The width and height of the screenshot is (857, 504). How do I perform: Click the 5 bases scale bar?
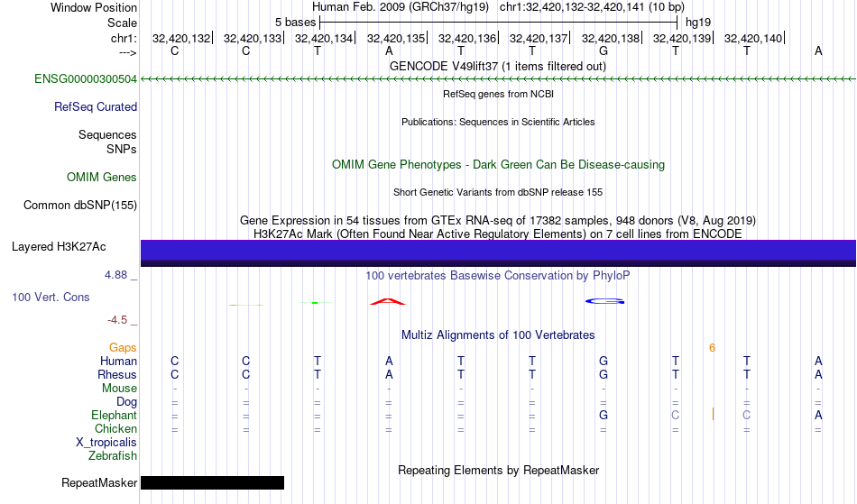499,23
